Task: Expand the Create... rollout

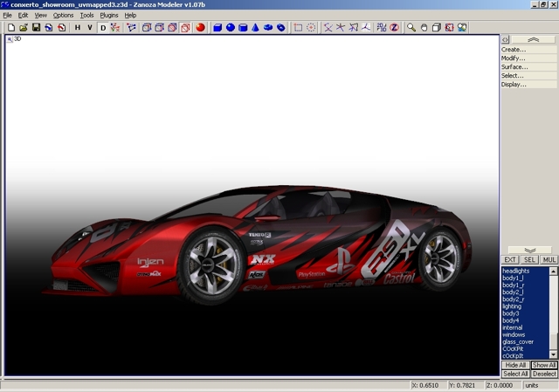Action: coord(514,50)
